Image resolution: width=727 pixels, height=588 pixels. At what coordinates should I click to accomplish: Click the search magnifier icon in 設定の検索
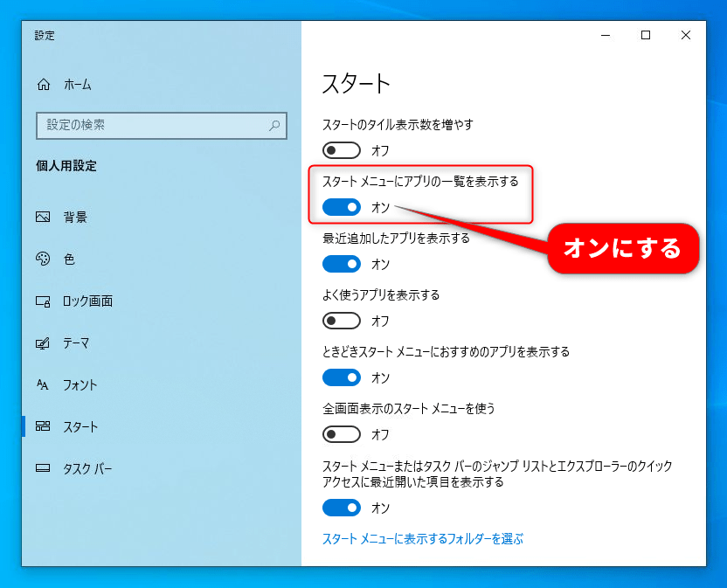(274, 125)
